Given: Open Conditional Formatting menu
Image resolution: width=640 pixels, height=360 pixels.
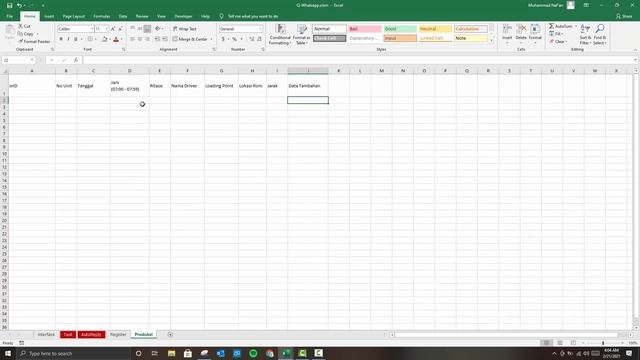Looking at the screenshot, I should [x=280, y=35].
